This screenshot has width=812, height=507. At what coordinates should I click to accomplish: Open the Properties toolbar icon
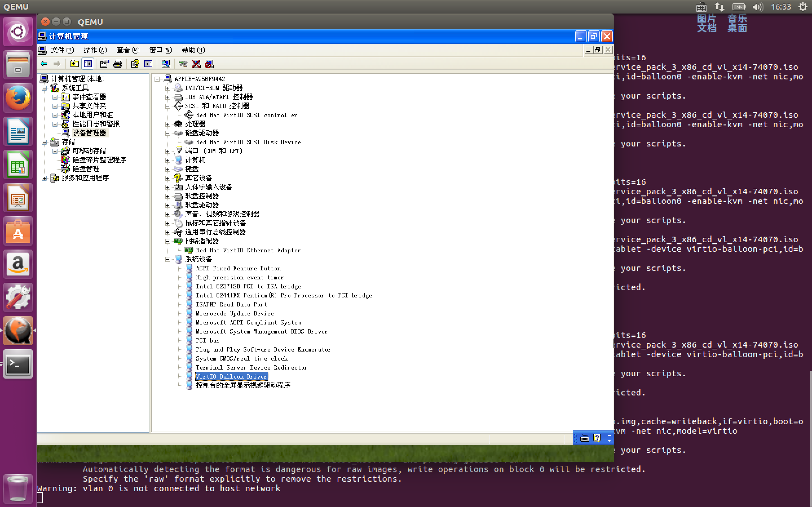tap(104, 64)
